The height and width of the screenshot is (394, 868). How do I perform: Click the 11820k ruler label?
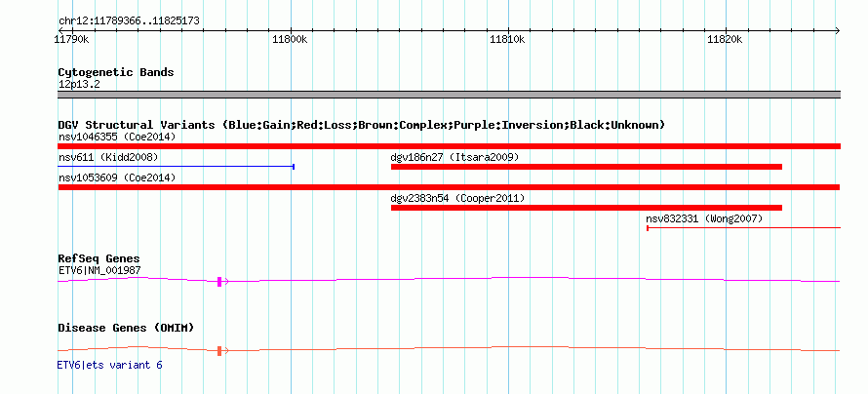[x=725, y=40]
